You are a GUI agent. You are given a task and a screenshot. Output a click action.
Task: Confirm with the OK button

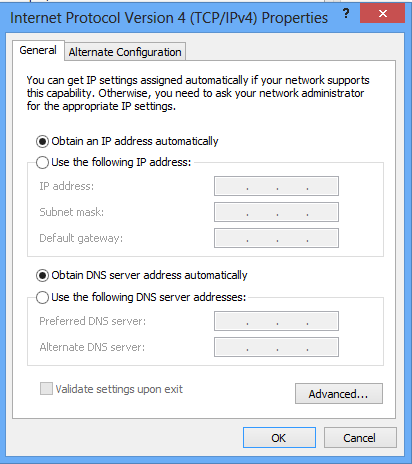(279, 438)
